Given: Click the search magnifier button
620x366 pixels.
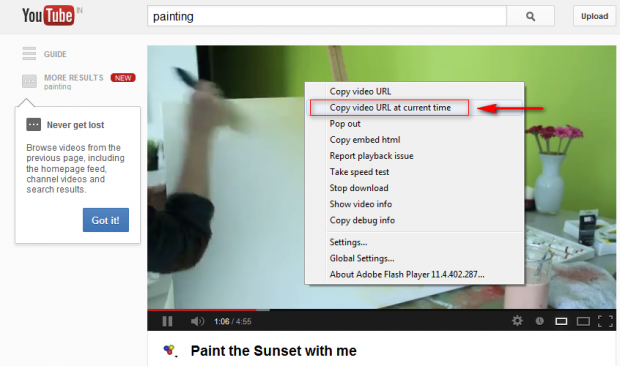Looking at the screenshot, I should pos(530,16).
